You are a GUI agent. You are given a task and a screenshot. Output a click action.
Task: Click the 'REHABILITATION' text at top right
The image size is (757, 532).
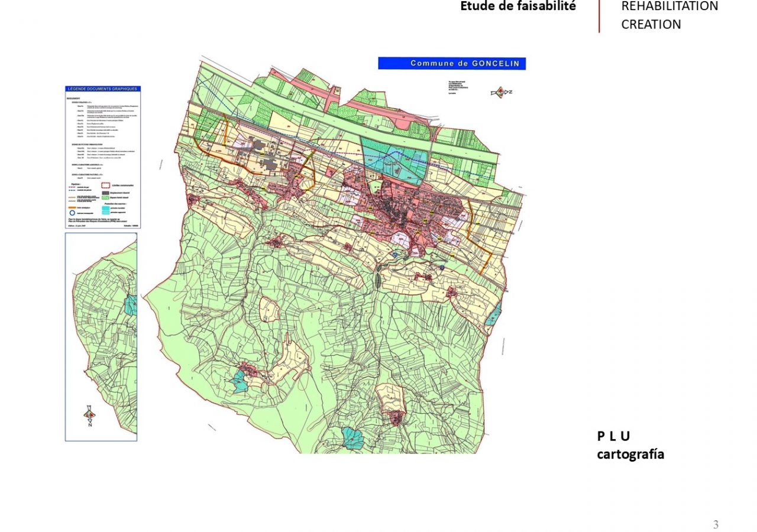tap(669, 7)
